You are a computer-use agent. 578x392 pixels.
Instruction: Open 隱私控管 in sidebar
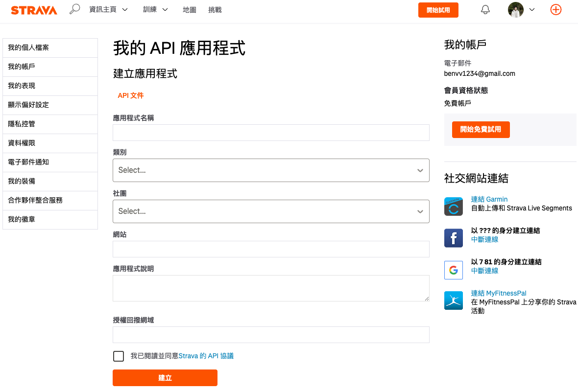click(50, 124)
